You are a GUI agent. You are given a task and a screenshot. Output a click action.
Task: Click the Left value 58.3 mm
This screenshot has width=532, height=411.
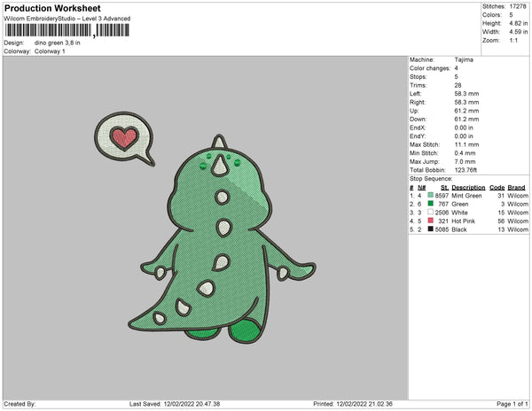[x=467, y=94]
